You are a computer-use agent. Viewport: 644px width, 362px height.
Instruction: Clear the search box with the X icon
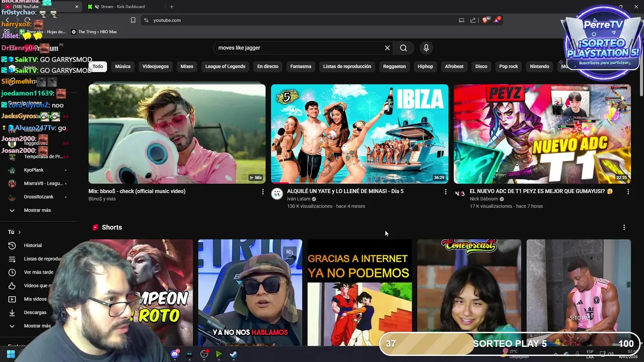[x=387, y=48]
